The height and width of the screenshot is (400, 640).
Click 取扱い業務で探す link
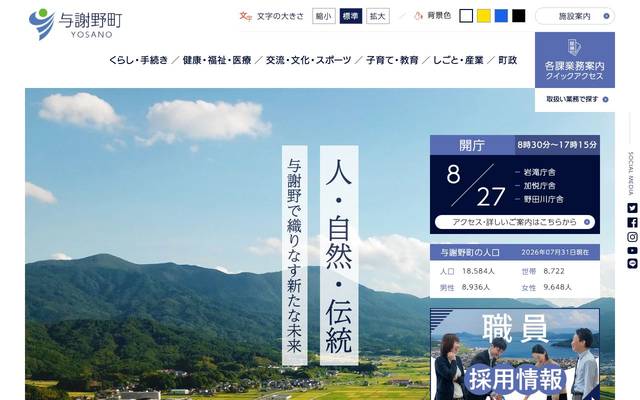(x=577, y=99)
